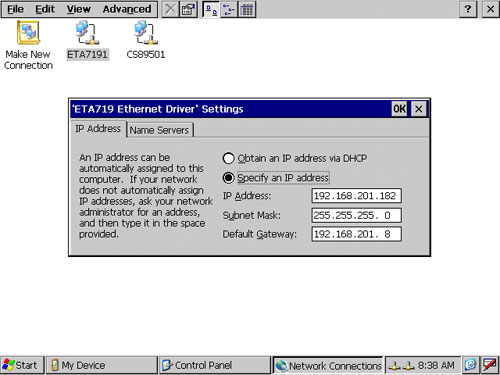
Task: Open the Edit menu
Action: coord(45,9)
